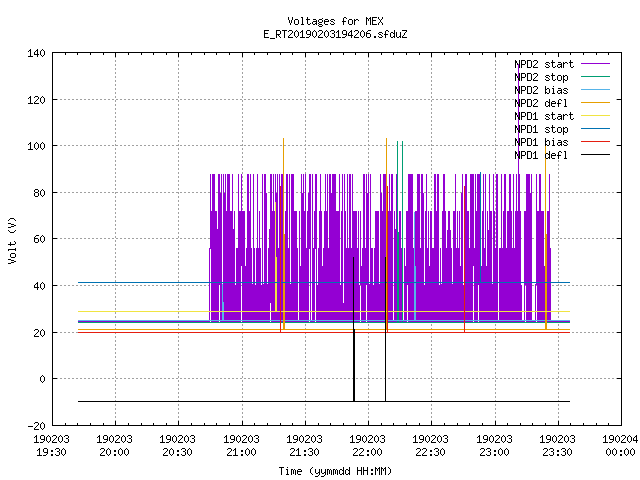
Task: Click the 'NPD2 start' legend label
Action: [x=544, y=64]
